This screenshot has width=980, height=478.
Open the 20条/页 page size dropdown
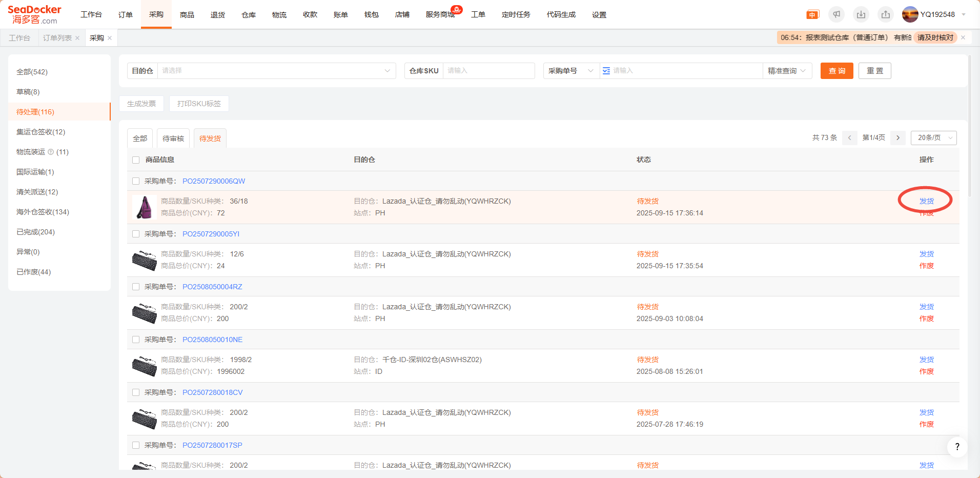point(933,137)
